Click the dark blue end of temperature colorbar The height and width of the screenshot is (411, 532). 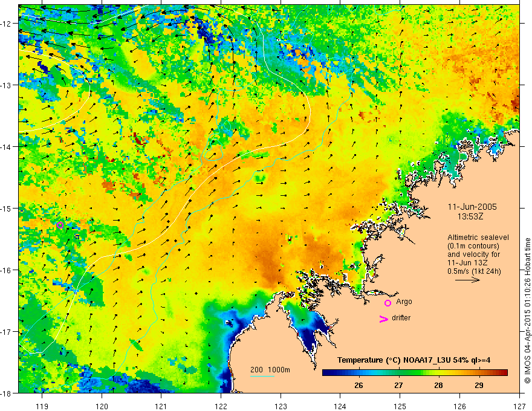click(328, 373)
